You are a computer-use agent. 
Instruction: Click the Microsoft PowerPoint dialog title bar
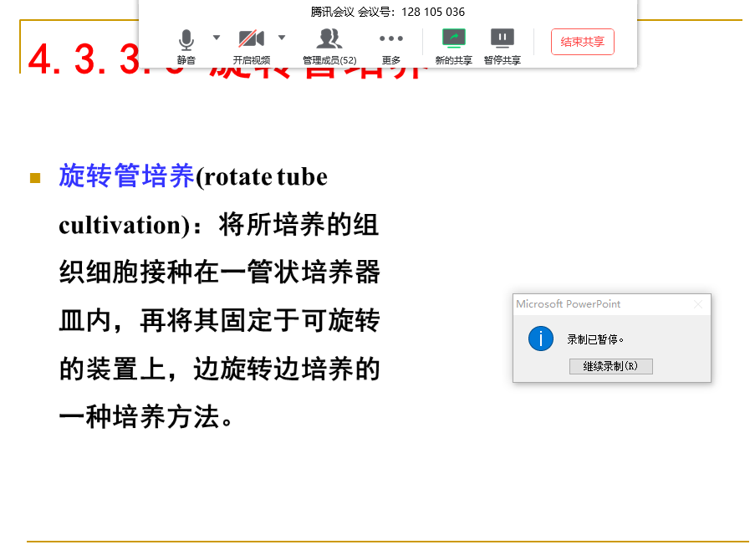(x=585, y=304)
